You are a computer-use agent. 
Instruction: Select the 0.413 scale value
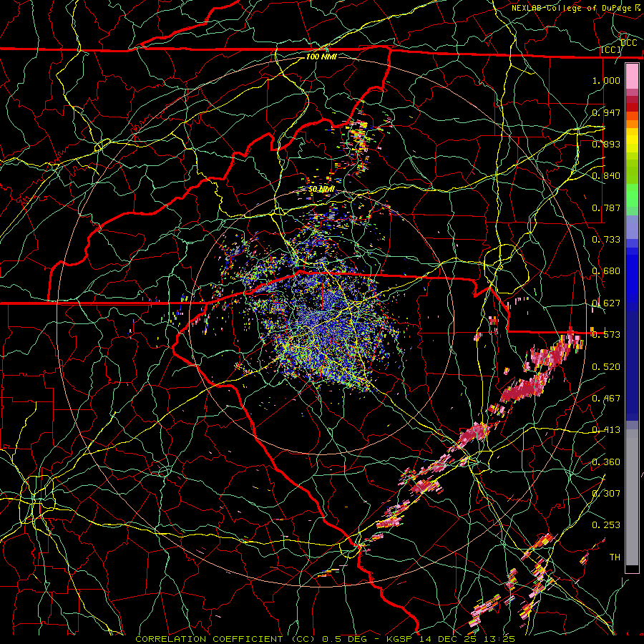coord(606,429)
